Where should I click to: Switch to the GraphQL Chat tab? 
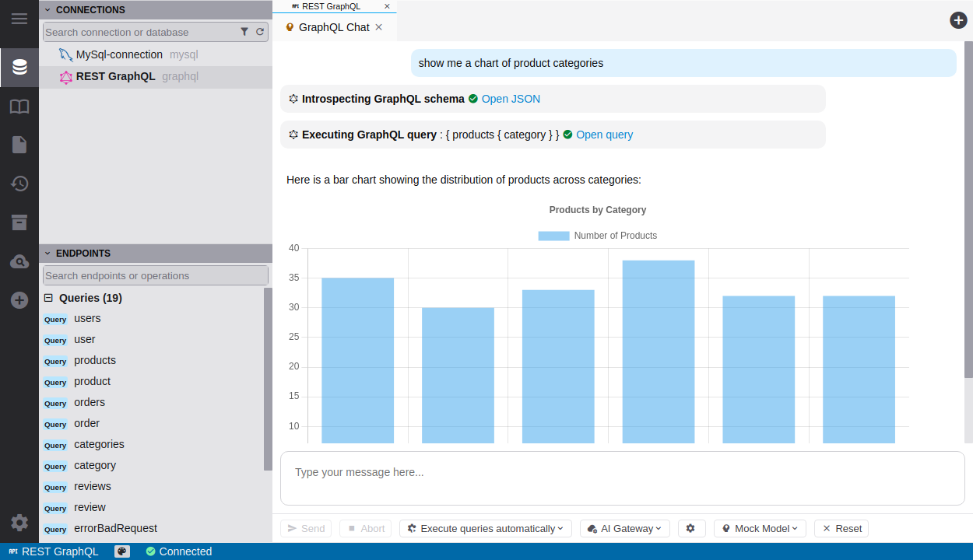[x=333, y=27]
